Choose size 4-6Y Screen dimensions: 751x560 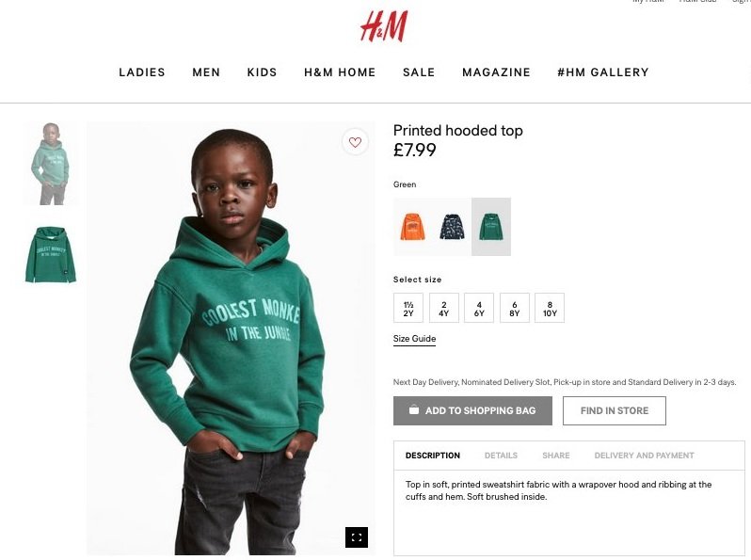point(479,308)
